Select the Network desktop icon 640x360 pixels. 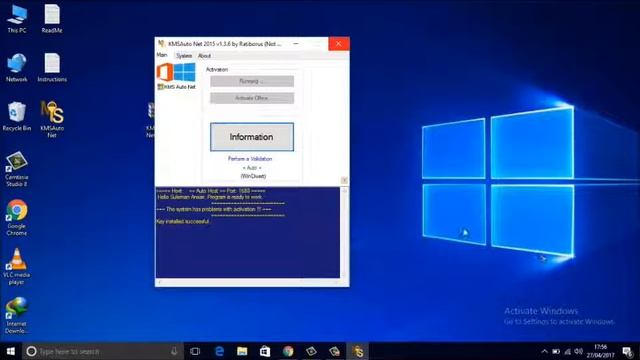17,68
